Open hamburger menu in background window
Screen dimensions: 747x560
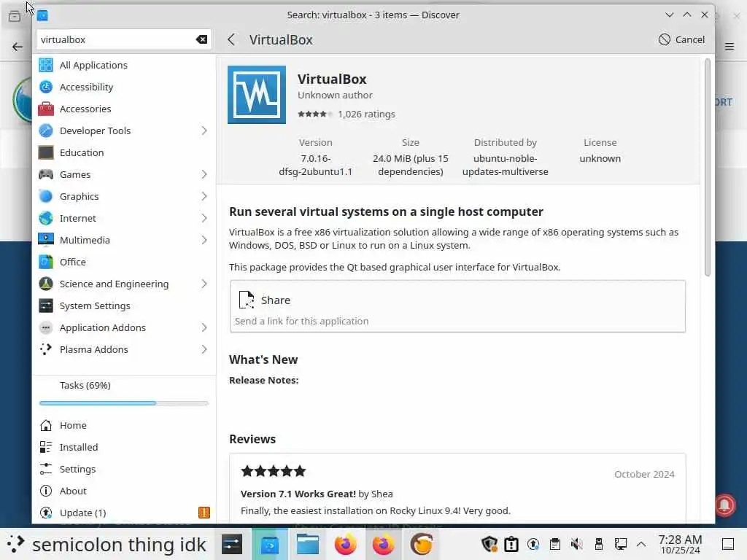[x=729, y=46]
